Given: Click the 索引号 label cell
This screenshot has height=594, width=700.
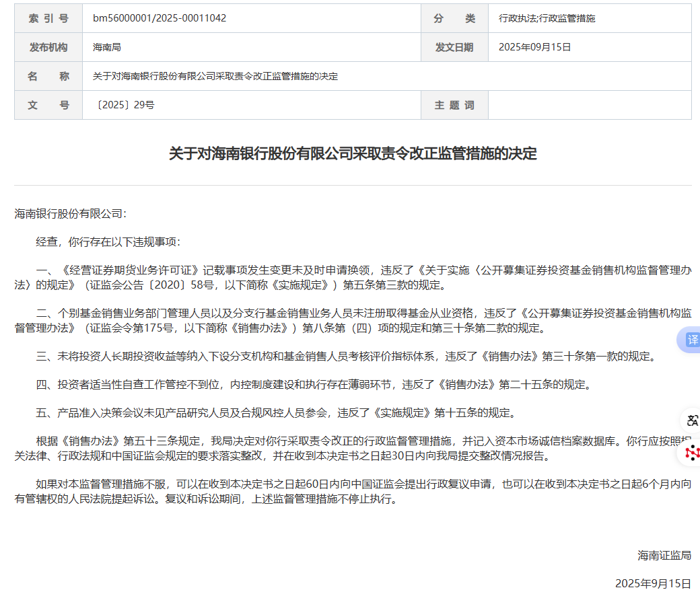Looking at the screenshot, I should click(x=48, y=18).
